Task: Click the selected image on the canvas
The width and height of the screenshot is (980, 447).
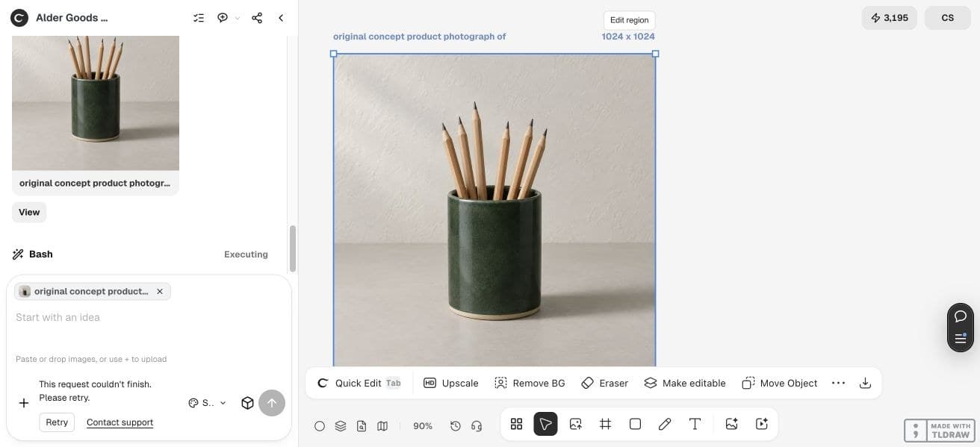Action: coord(494,210)
